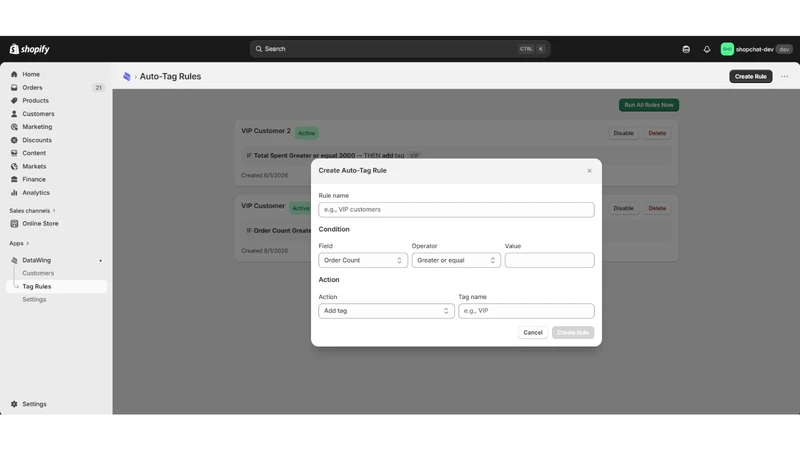
Task: Open the Products tag icon
Action: 14,101
